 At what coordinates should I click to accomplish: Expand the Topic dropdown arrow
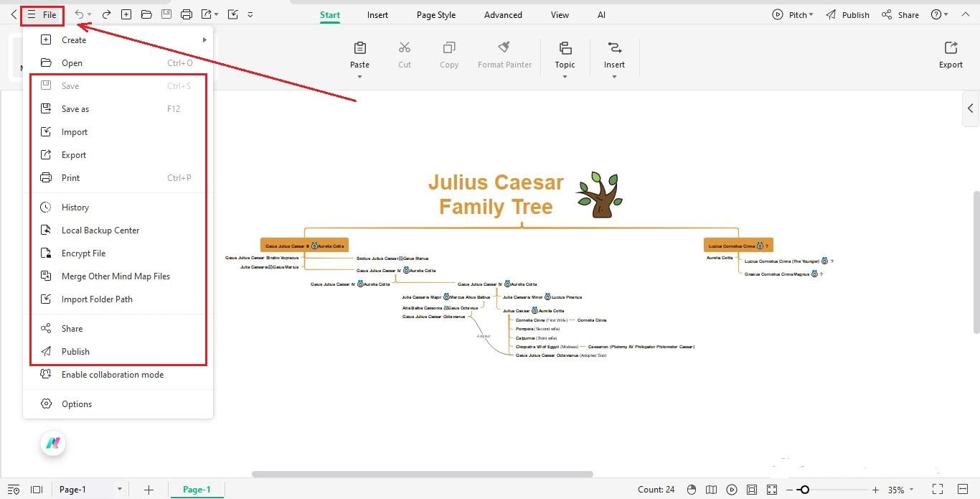pyautogui.click(x=565, y=77)
